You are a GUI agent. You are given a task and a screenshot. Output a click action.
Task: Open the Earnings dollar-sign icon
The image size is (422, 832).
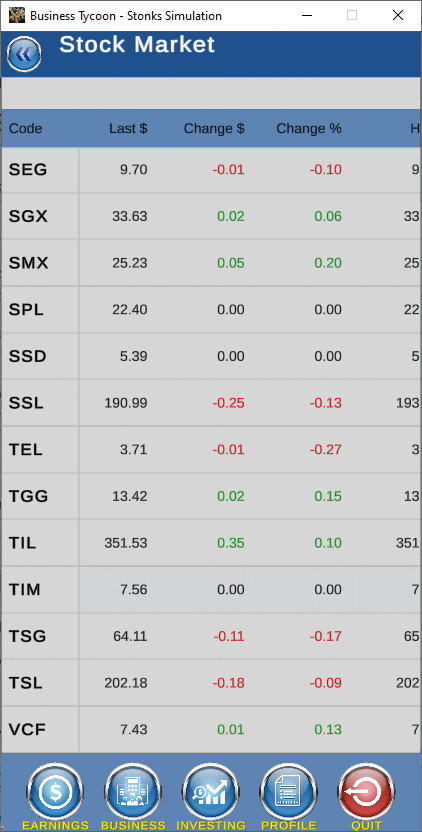(55, 792)
